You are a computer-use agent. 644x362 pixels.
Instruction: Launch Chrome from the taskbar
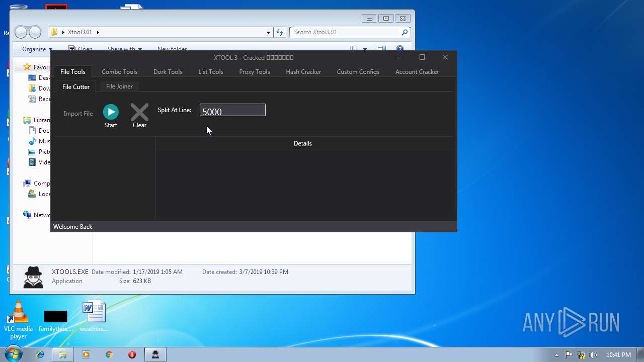[109, 354]
